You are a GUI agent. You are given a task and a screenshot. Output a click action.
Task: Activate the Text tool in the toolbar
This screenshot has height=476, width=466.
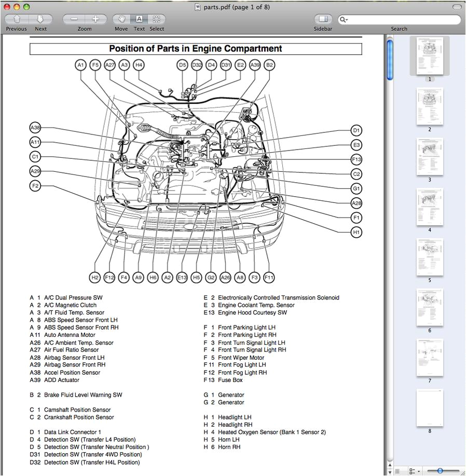(139, 20)
